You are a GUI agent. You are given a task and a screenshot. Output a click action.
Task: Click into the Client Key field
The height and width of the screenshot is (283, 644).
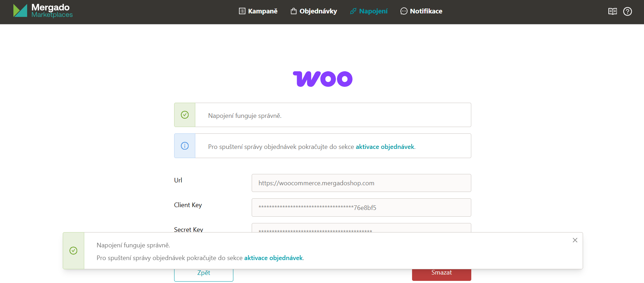point(361,207)
